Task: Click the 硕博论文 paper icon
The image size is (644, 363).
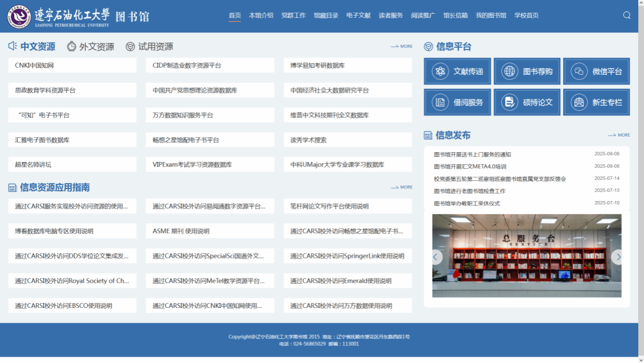Action: (x=509, y=102)
